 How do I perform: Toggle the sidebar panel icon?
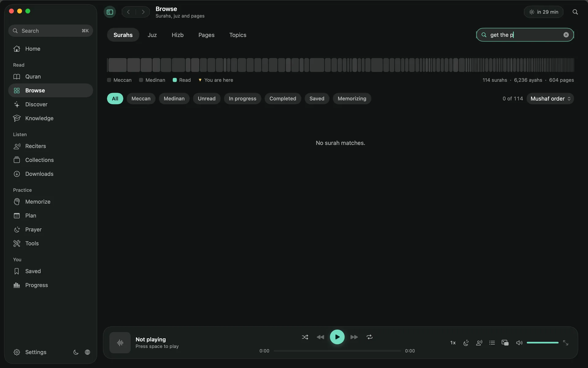pos(110,12)
